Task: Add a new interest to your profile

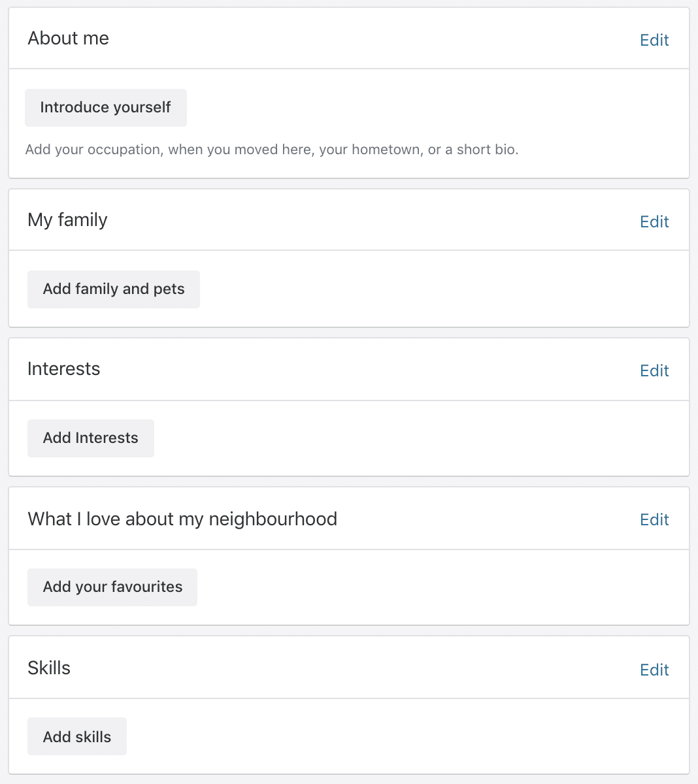Action: [x=90, y=438]
